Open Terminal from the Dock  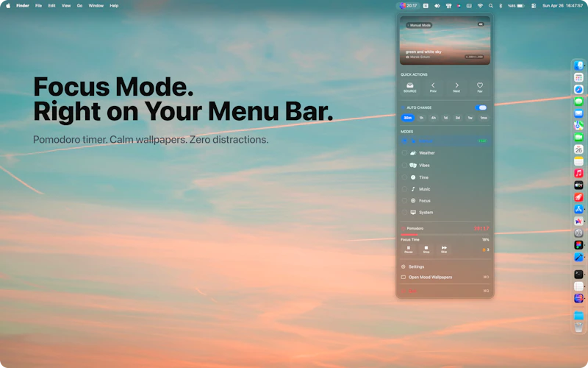(x=578, y=275)
